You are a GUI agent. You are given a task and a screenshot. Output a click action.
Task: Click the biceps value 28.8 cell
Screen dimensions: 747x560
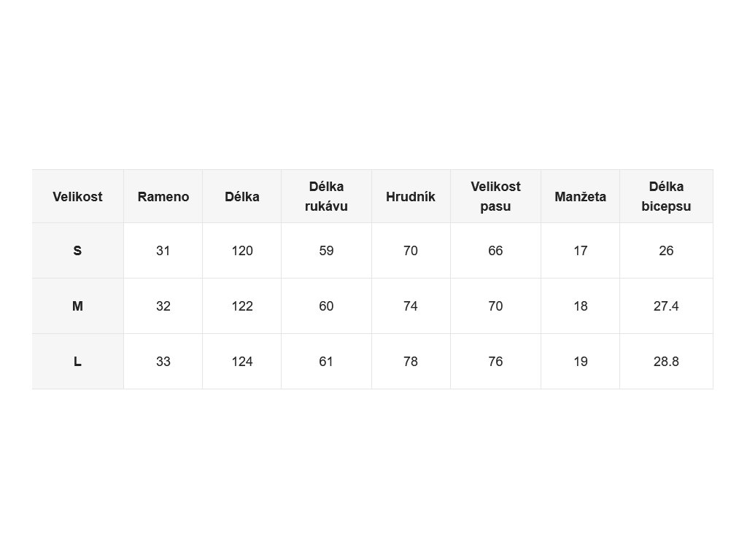(x=666, y=362)
